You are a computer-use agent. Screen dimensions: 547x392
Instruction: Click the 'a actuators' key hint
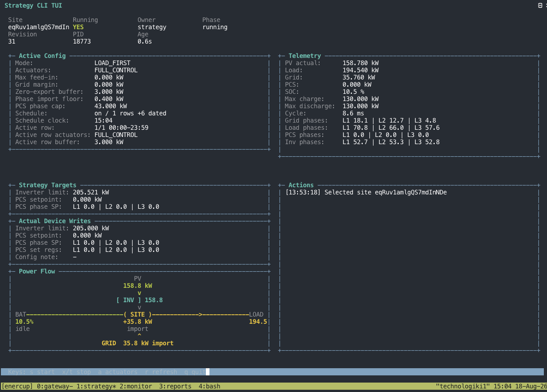(118, 372)
